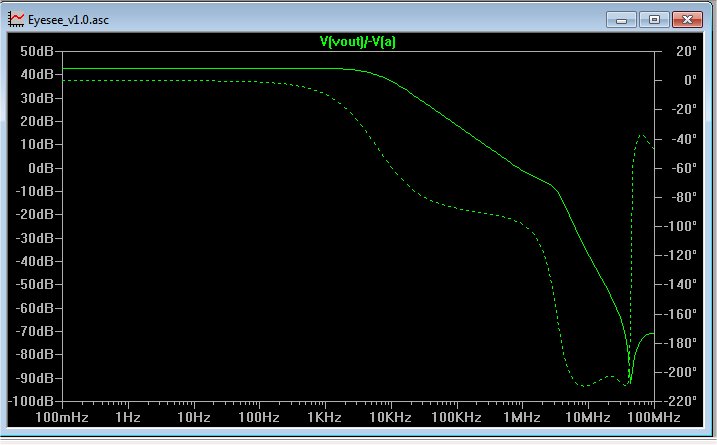The width and height of the screenshot is (717, 445).
Task: Click the 20° phase axis label
Action: (x=686, y=51)
